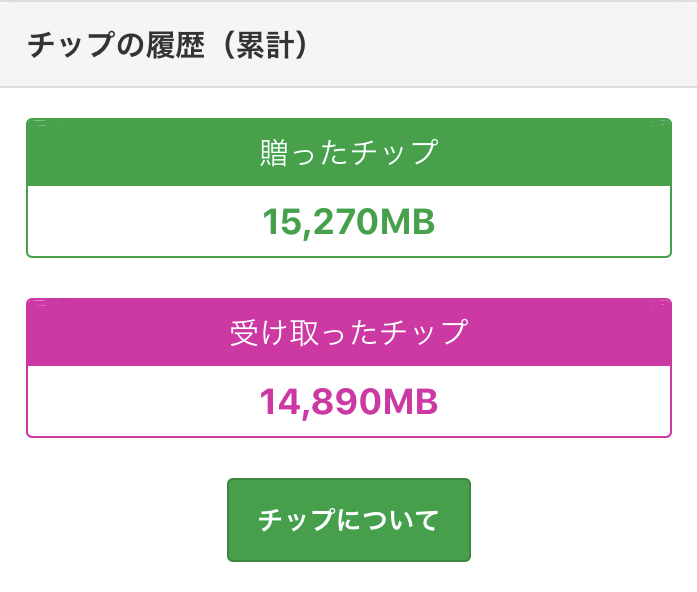Click the green sent chips amount

click(x=348, y=222)
